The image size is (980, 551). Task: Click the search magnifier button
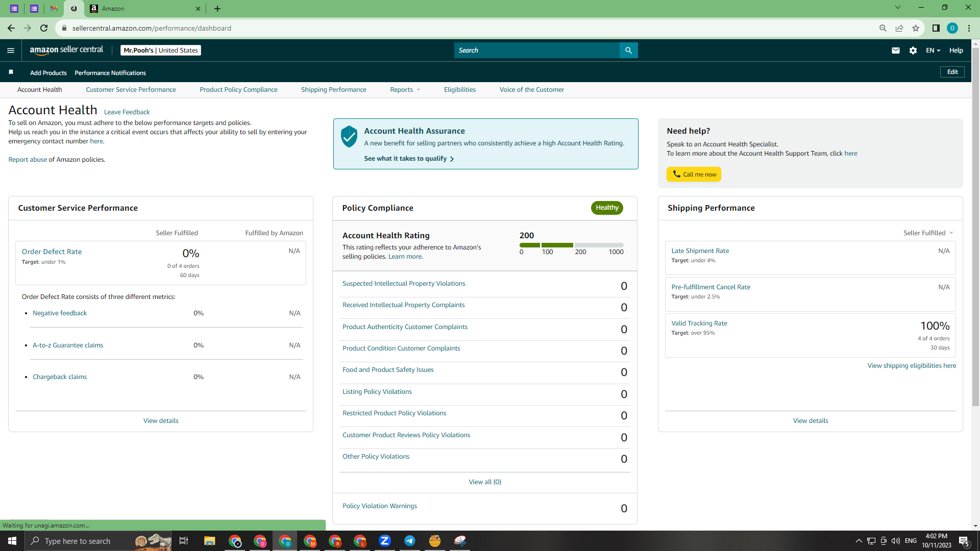coord(628,50)
